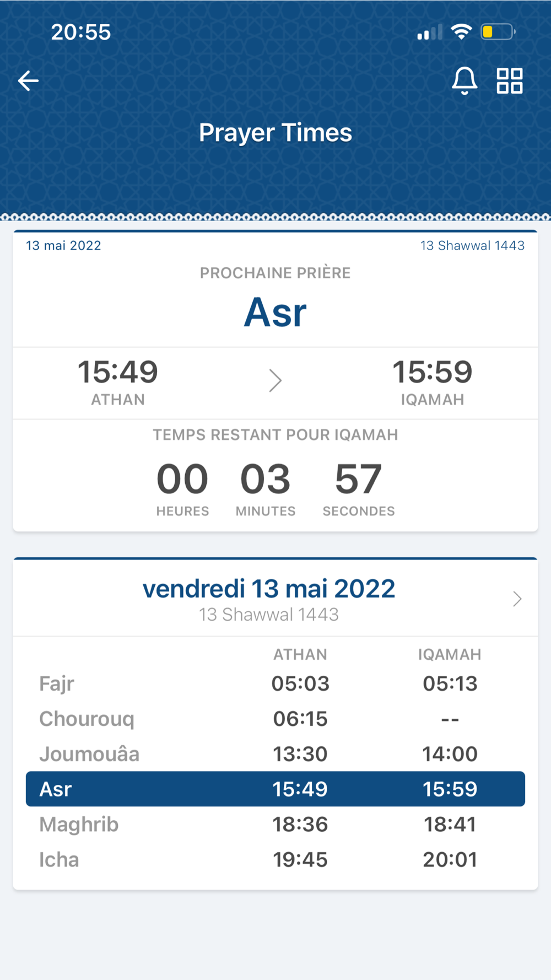The image size is (551, 980).
Task: Select the Maghrib prayer row
Action: (275, 825)
